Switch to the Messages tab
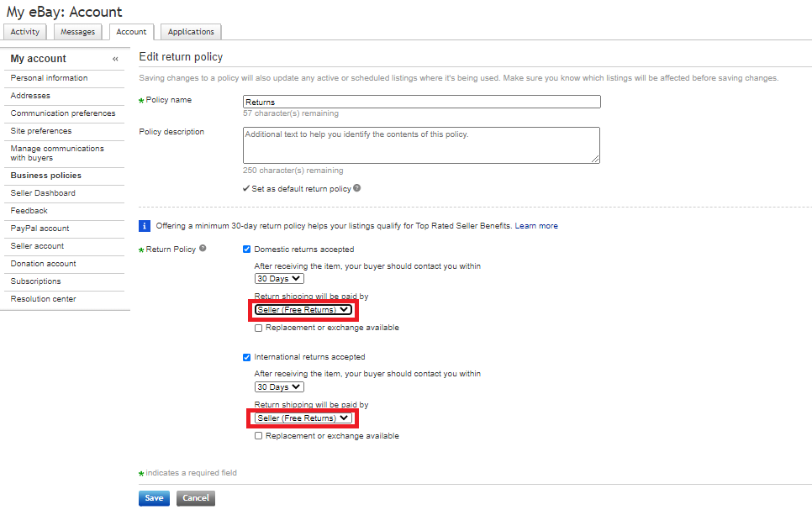Viewport: 812px width, 515px height. 79,32
